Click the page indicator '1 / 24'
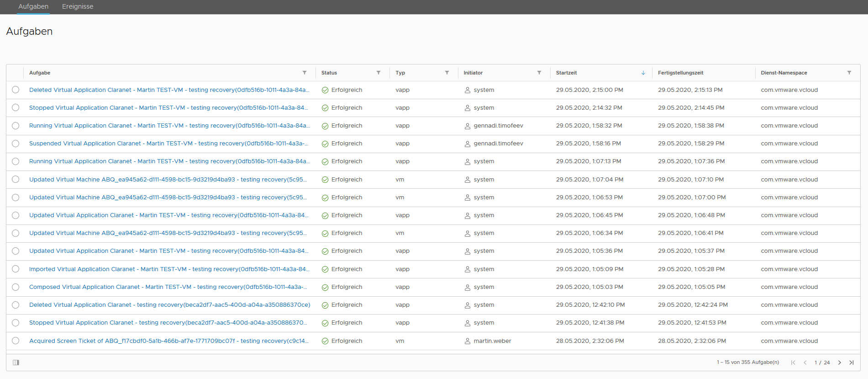868x379 pixels. [822, 363]
